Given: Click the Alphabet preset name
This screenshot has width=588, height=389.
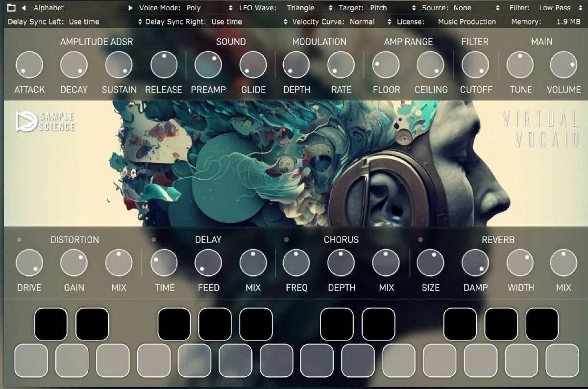Looking at the screenshot, I should (49, 8).
